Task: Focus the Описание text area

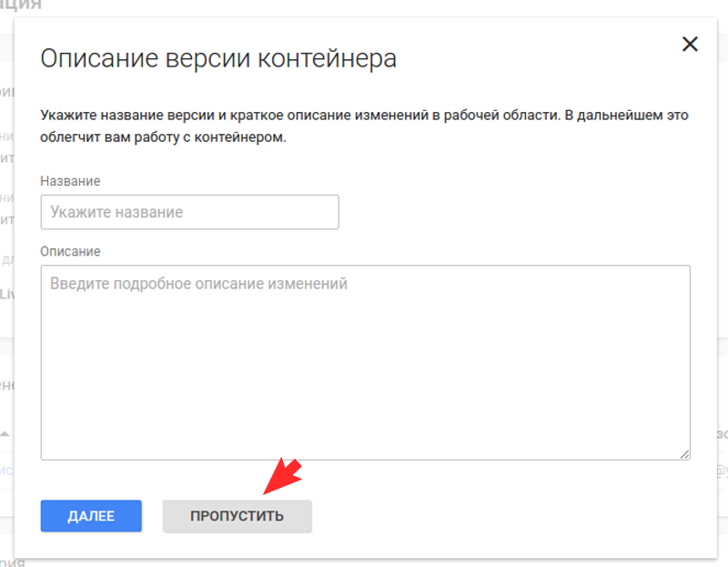Action: pos(366,362)
